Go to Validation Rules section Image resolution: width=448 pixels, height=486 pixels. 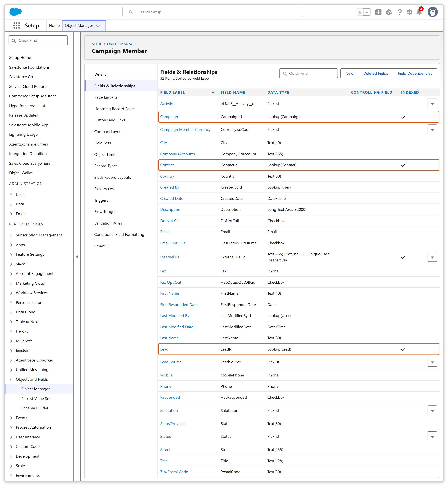tap(108, 223)
